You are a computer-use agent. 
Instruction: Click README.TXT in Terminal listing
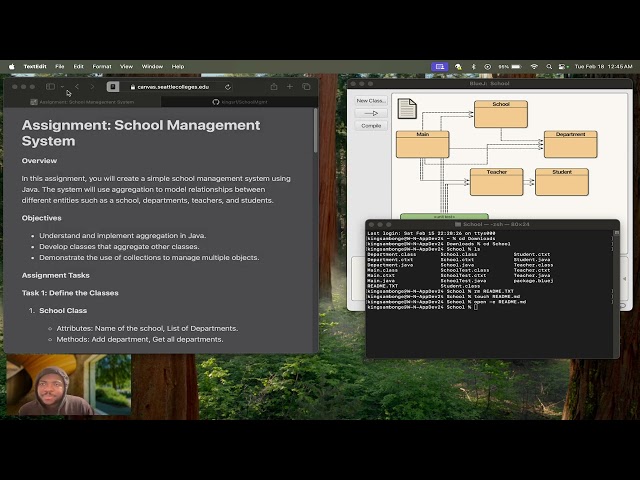pyautogui.click(x=382, y=286)
